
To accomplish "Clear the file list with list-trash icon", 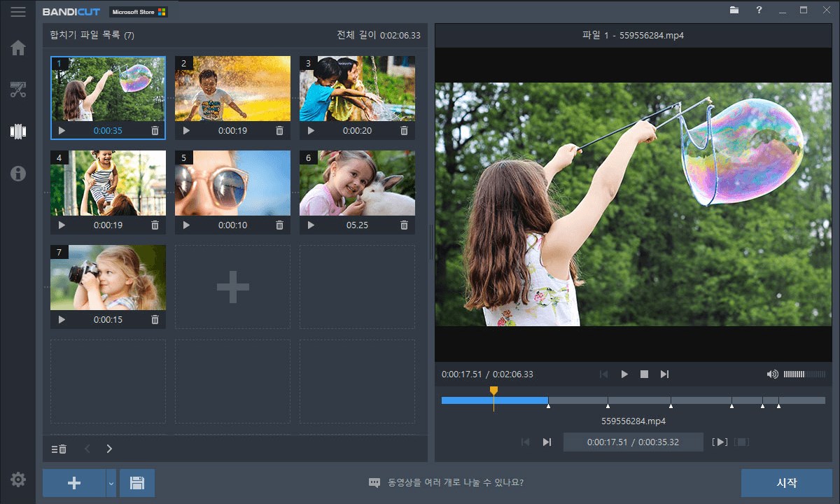I will pyautogui.click(x=59, y=449).
